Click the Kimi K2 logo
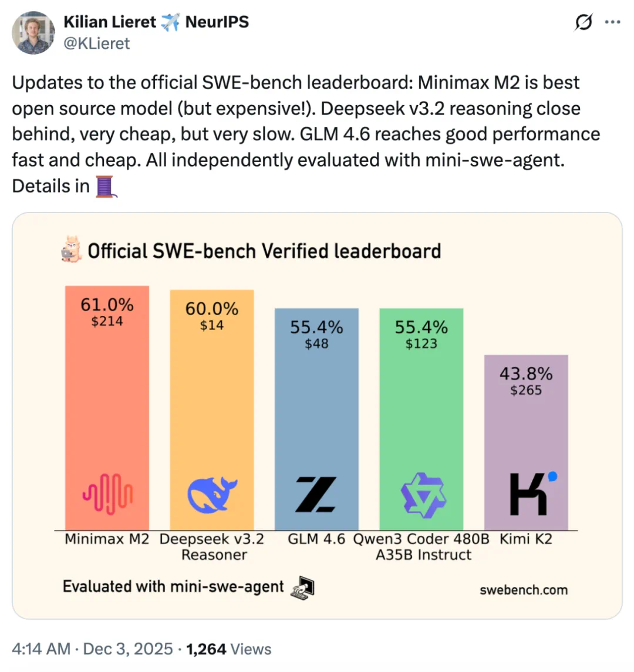Screen dimensions: 634x672 pos(527,493)
